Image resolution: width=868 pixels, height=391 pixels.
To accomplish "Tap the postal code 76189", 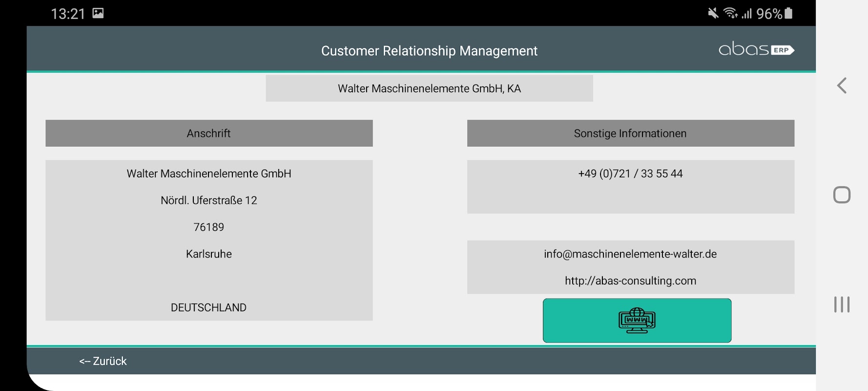I will pos(209,227).
